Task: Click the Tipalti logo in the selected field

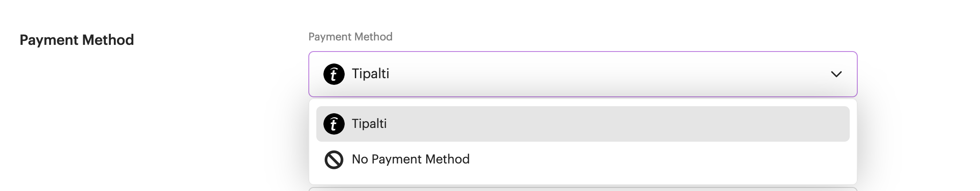Action: pos(334,74)
